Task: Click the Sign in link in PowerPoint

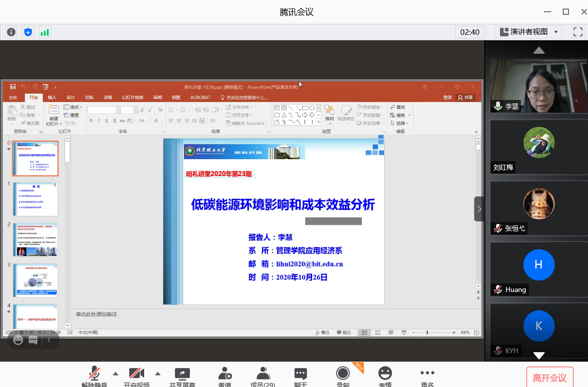Action: (x=447, y=97)
